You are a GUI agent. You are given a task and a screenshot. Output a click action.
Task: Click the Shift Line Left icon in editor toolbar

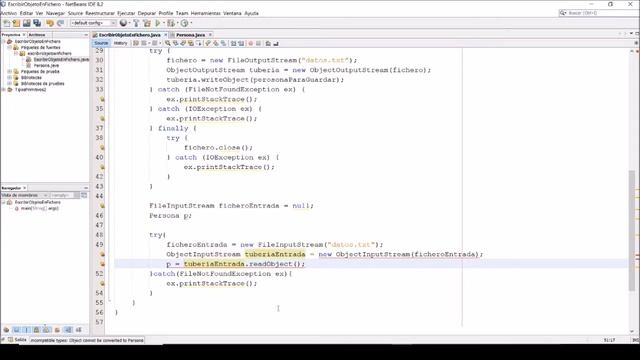233,43
